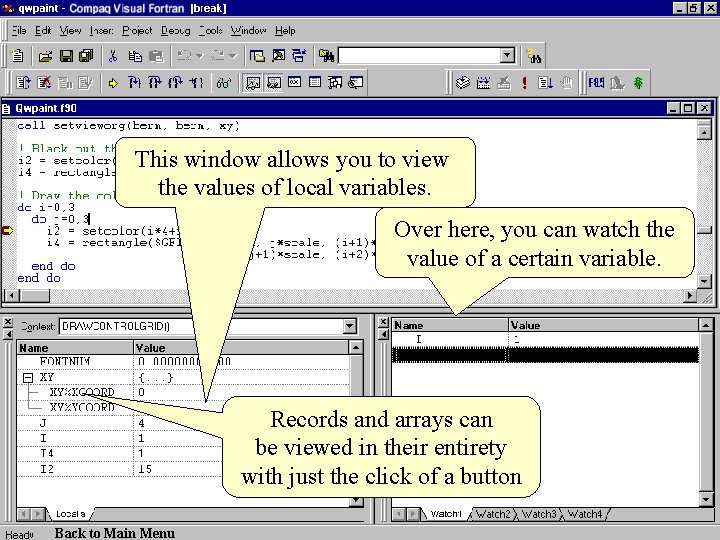Stop debugging with the red X icon
This screenshot has width=720, height=540.
pyautogui.click(x=44, y=83)
